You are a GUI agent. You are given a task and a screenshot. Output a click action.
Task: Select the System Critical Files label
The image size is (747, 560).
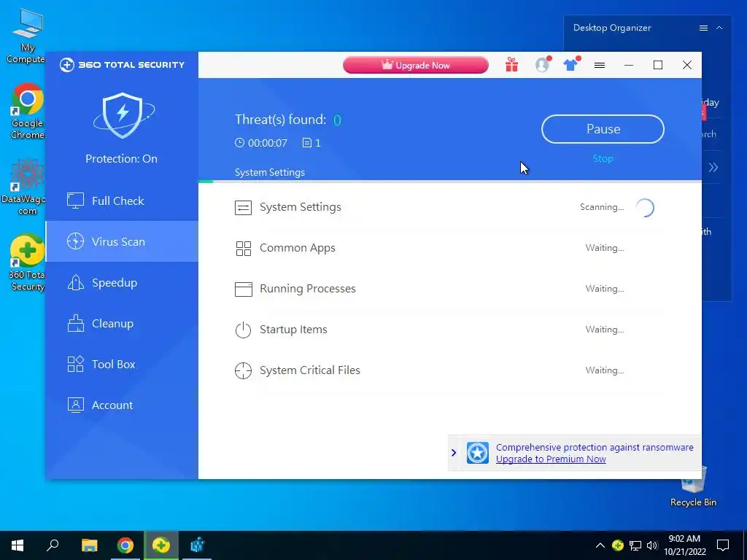coord(309,370)
